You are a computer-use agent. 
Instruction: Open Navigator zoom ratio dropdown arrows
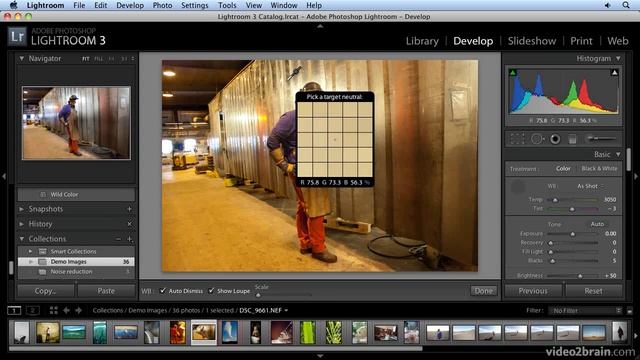tap(133, 59)
